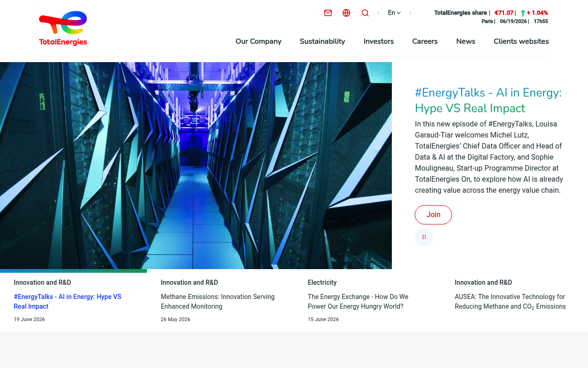Select the AUSEA Innovative Technology slide
588x368 pixels.
coord(510,302)
